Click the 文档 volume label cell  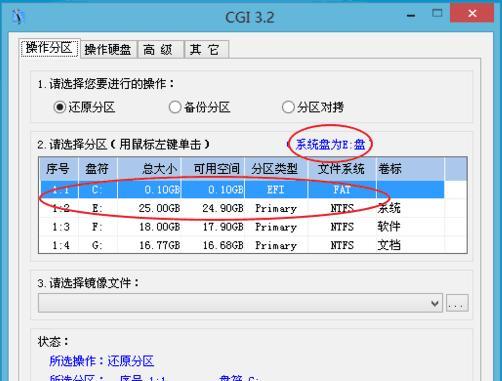click(389, 245)
